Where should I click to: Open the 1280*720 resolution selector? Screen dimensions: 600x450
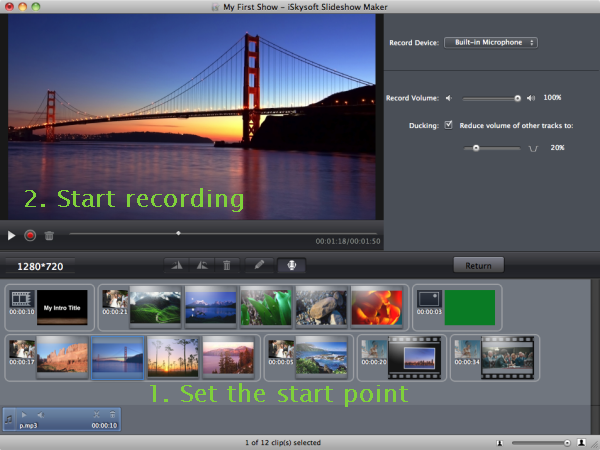pos(39,267)
